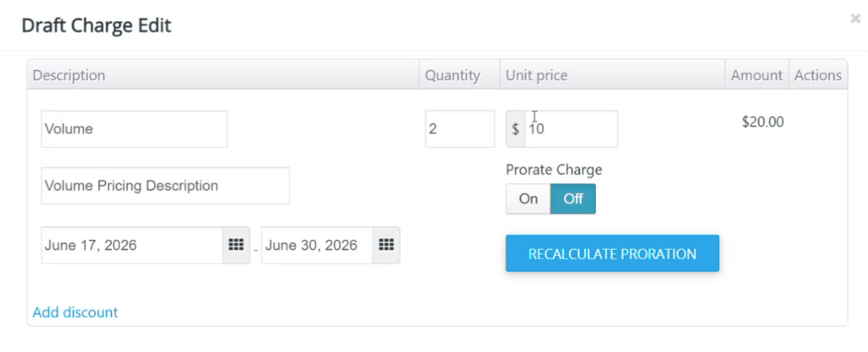Open the start date calendar picker icon
Screen dimensions: 868x352
tap(236, 245)
